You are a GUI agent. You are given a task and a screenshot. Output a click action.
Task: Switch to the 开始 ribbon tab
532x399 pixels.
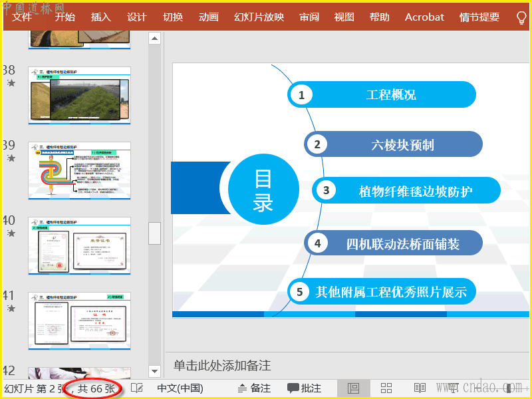point(65,17)
